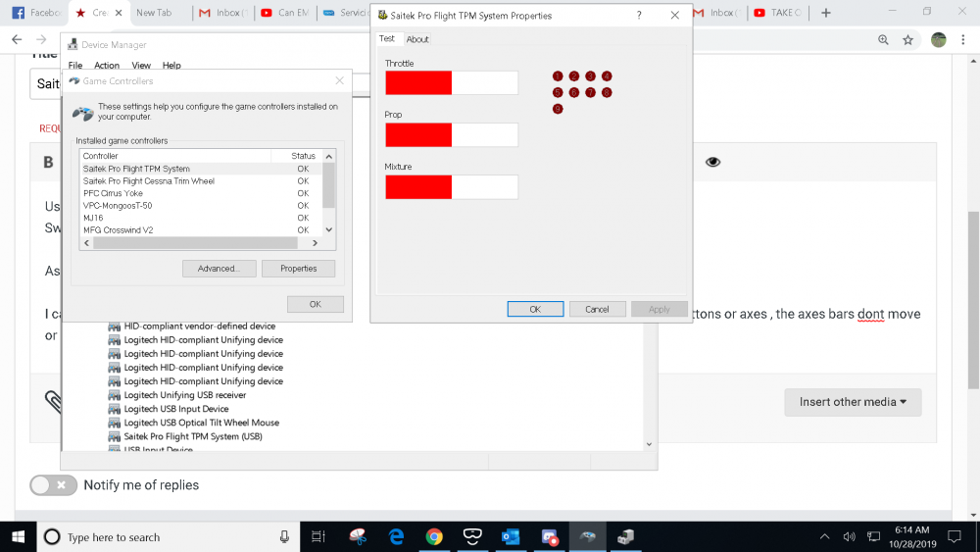Image resolution: width=980 pixels, height=552 pixels.
Task: Switch to the Test tab in TPM Properties
Action: click(387, 39)
